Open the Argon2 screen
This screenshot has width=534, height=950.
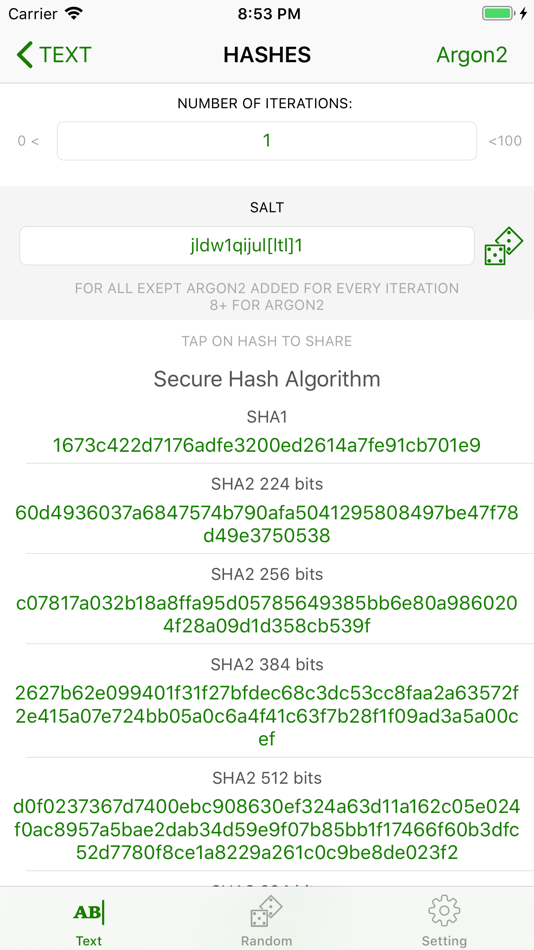pos(472,55)
